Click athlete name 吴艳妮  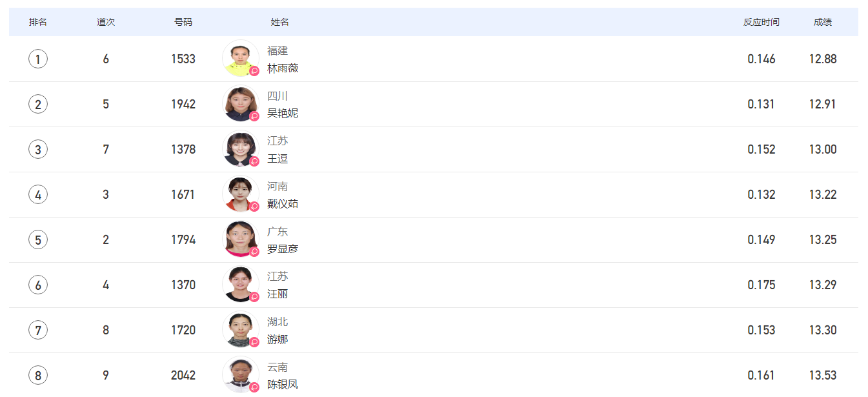click(x=283, y=113)
